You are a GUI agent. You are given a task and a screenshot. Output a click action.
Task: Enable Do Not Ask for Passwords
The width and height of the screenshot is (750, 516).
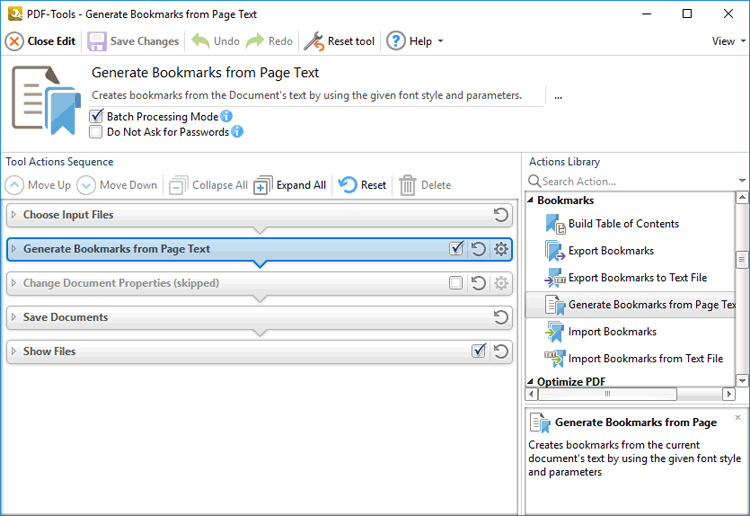(x=96, y=132)
